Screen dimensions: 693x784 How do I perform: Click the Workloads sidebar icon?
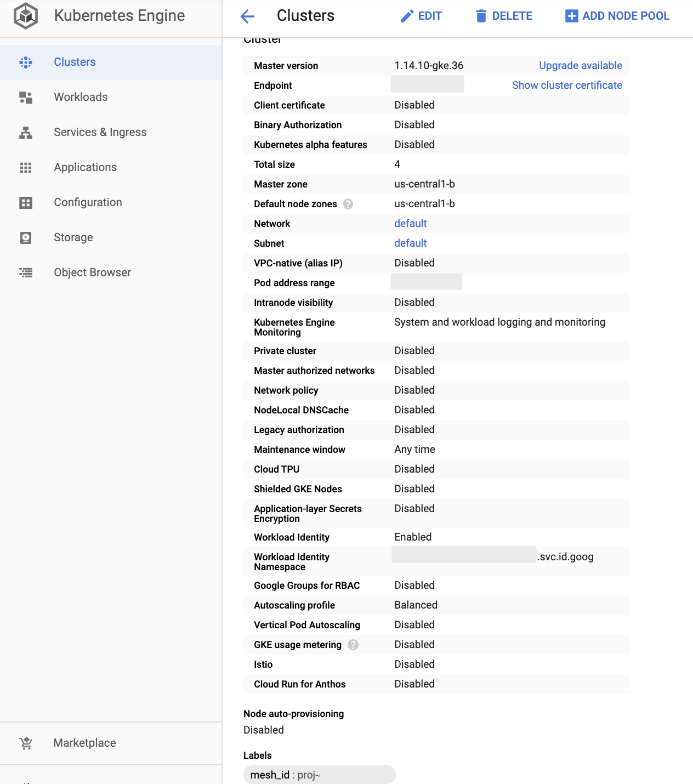click(26, 98)
